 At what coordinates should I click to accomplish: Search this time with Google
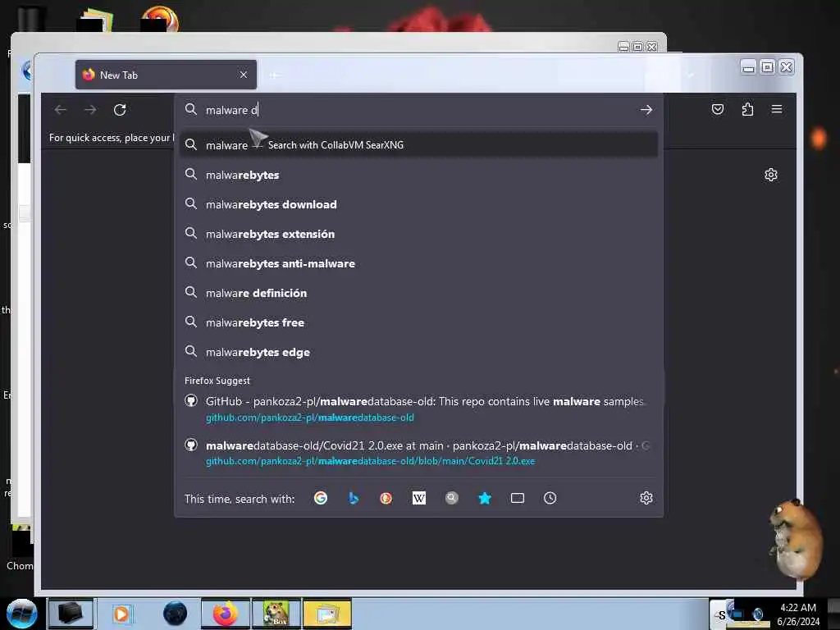click(321, 498)
